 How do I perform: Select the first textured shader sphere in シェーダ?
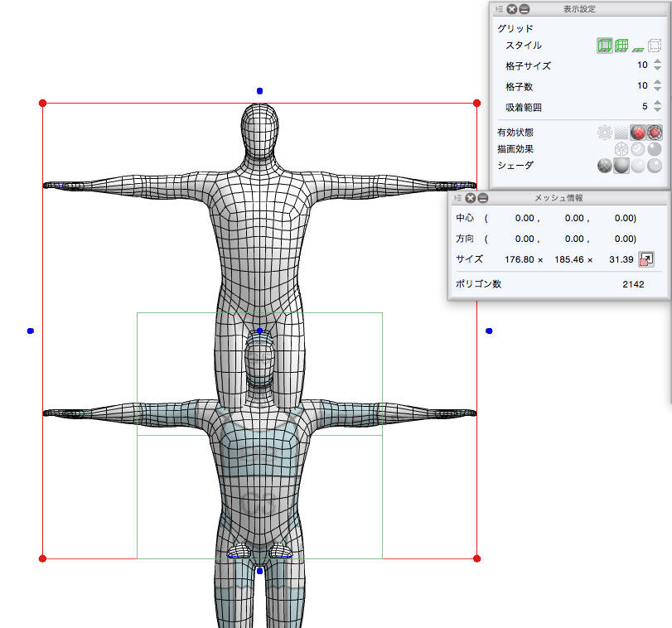click(605, 166)
